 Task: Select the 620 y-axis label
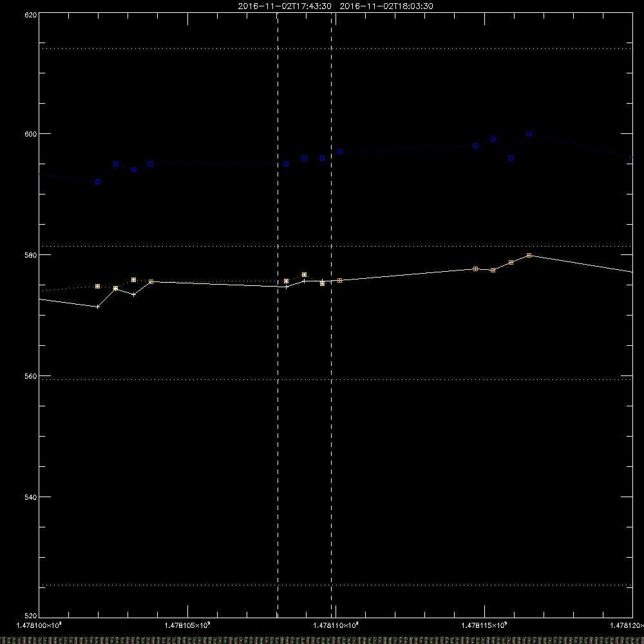(x=31, y=15)
